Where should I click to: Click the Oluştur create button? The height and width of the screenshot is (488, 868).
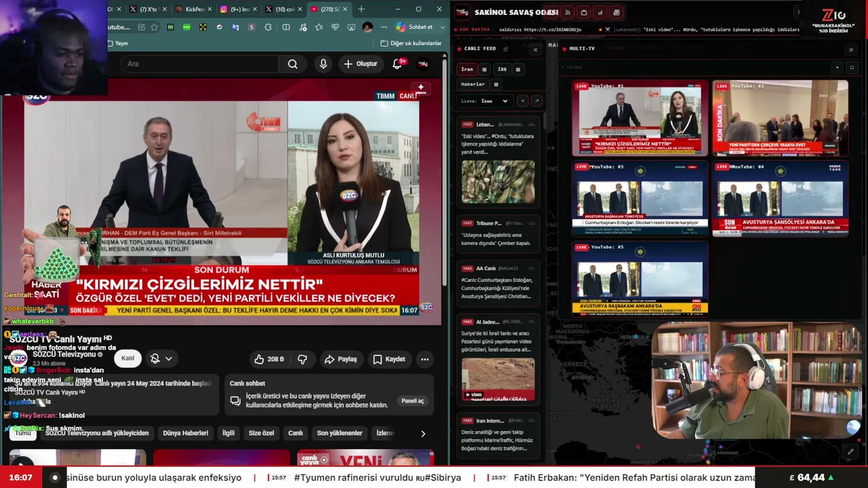[x=360, y=64]
